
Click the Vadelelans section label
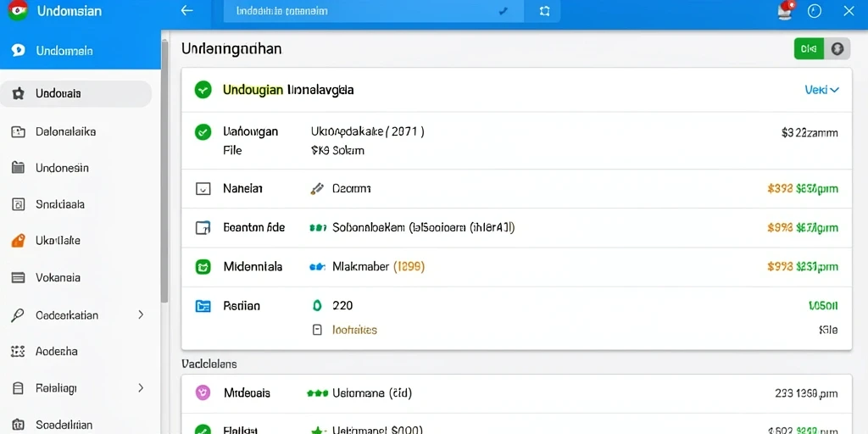click(209, 364)
